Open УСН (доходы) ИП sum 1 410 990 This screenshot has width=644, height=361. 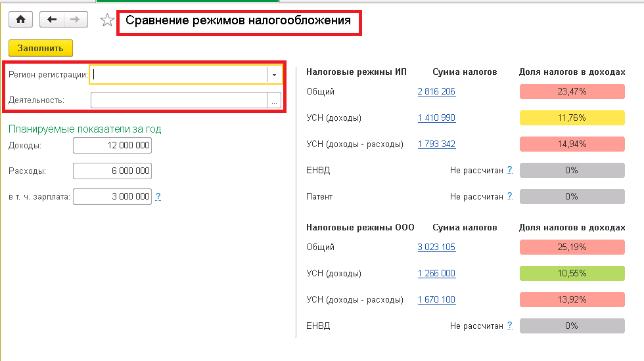point(436,118)
